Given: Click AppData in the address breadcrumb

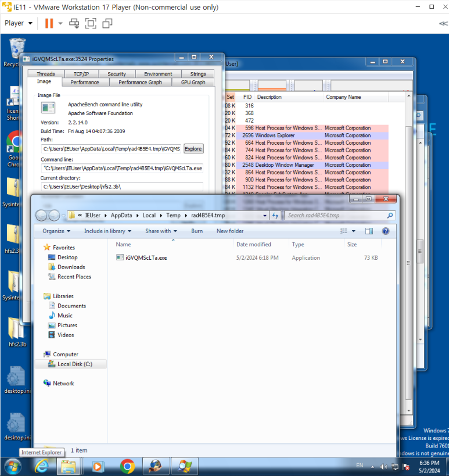Looking at the screenshot, I should 121,215.
